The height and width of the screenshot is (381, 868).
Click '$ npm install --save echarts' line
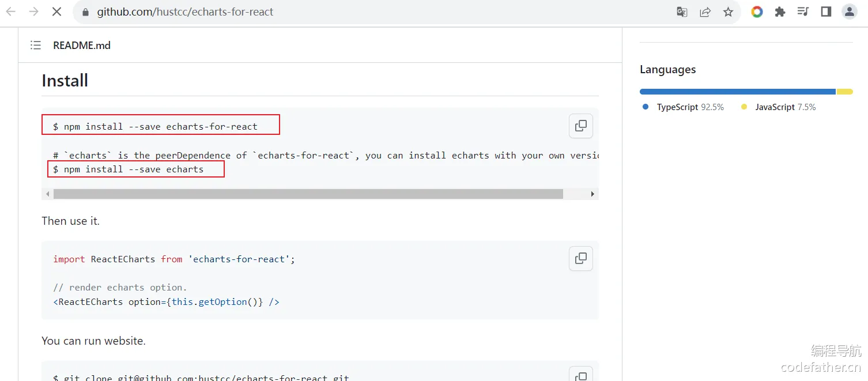click(x=128, y=169)
